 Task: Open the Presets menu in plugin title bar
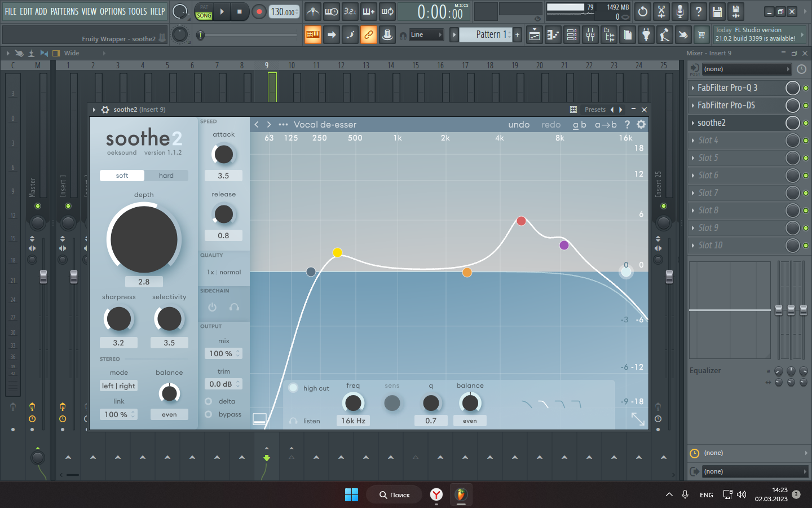pos(595,110)
